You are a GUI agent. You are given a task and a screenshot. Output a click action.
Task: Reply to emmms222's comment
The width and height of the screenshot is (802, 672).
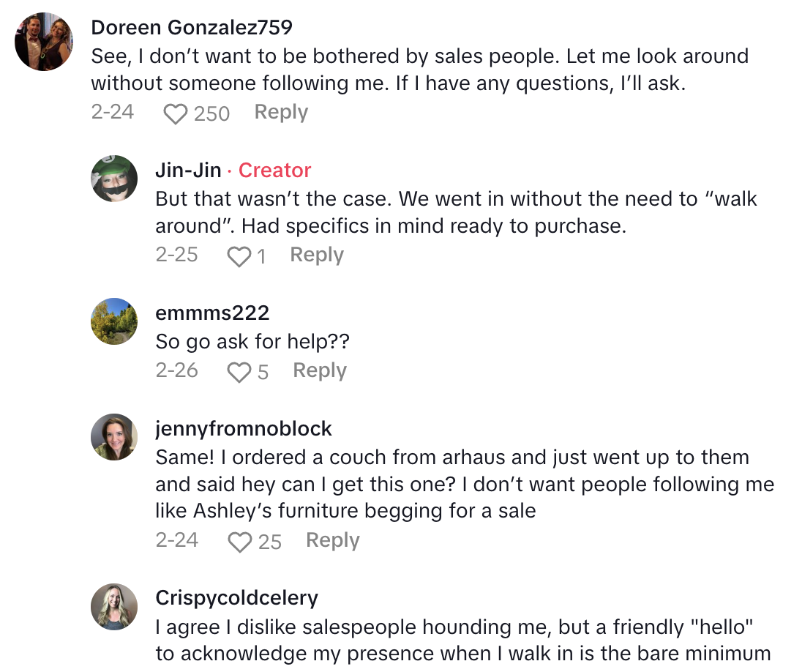pyautogui.click(x=319, y=370)
